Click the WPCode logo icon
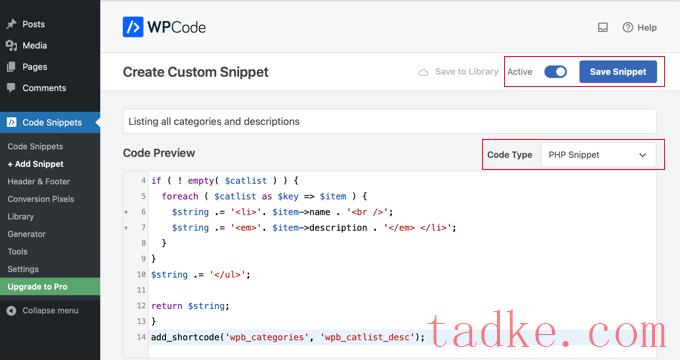 tap(133, 27)
